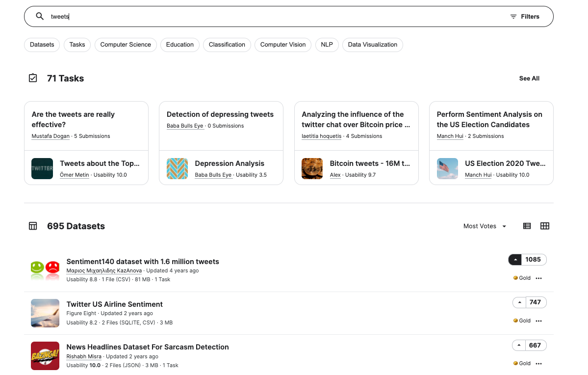Open the Filters icon in search bar
Image resolution: width=588 pixels, height=375 pixels.
point(513,17)
